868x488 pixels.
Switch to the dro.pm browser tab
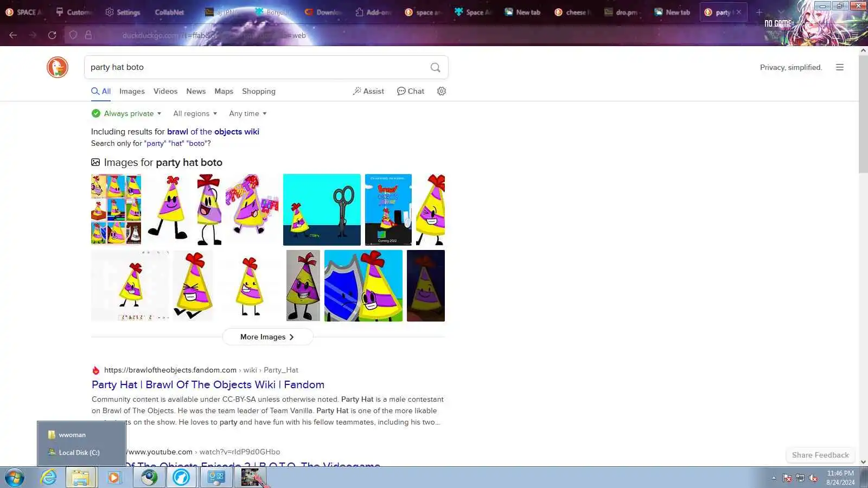pyautogui.click(x=622, y=12)
